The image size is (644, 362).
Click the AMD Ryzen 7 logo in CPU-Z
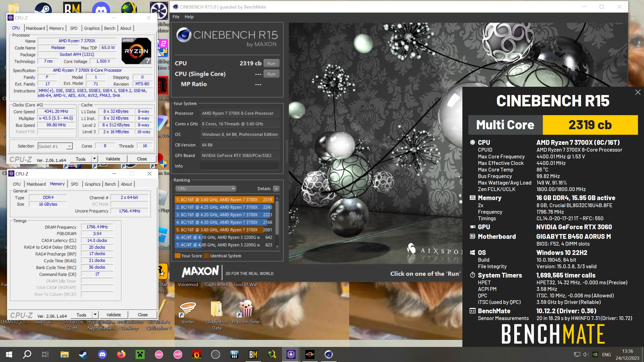(x=136, y=51)
